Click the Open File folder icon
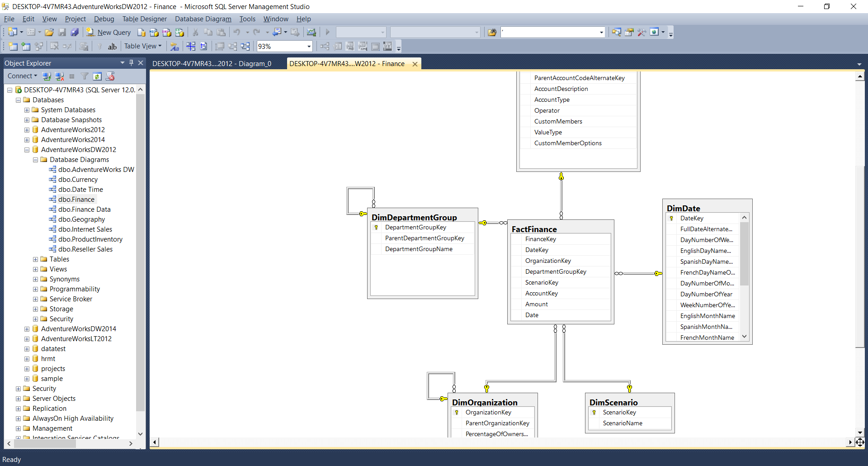Image resolution: width=868 pixels, height=466 pixels. coord(49,32)
